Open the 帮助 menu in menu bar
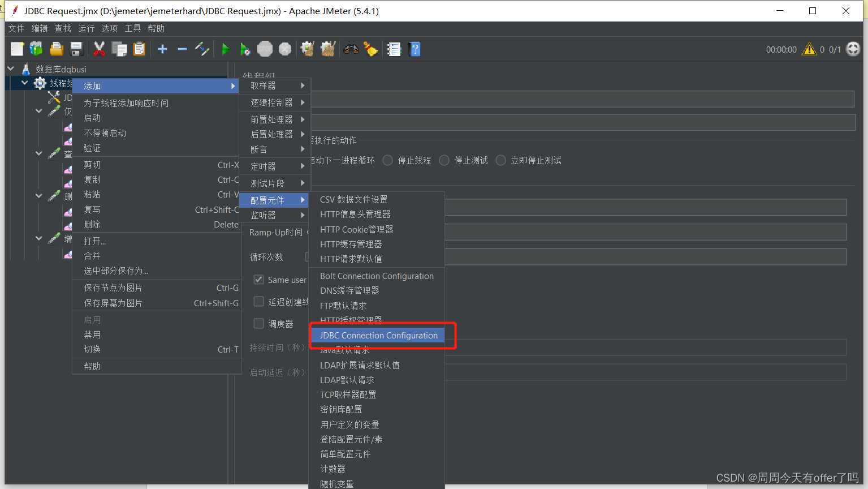868x489 pixels. pyautogui.click(x=156, y=28)
